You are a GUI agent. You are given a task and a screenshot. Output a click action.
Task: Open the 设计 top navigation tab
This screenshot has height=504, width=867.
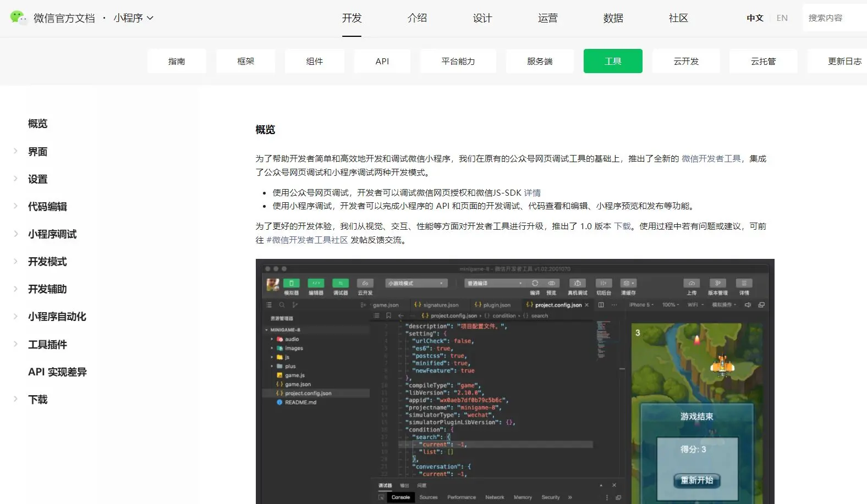pos(482,18)
